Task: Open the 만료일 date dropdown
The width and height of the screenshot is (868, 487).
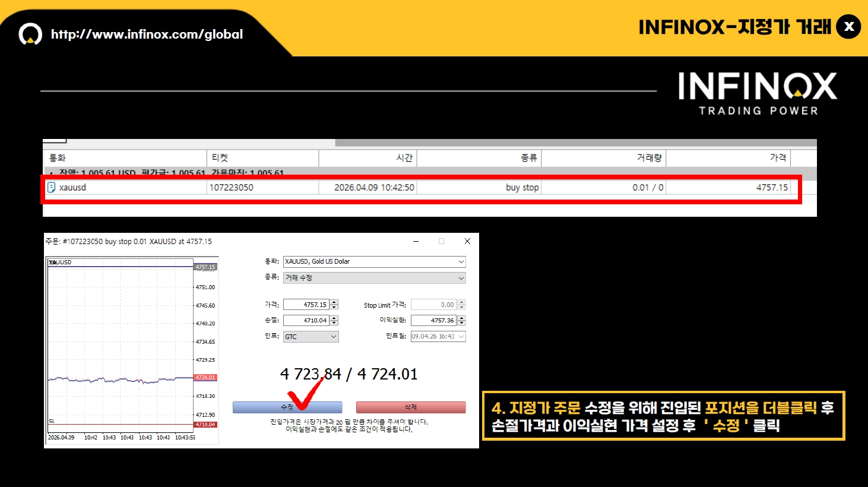Action: point(438,336)
